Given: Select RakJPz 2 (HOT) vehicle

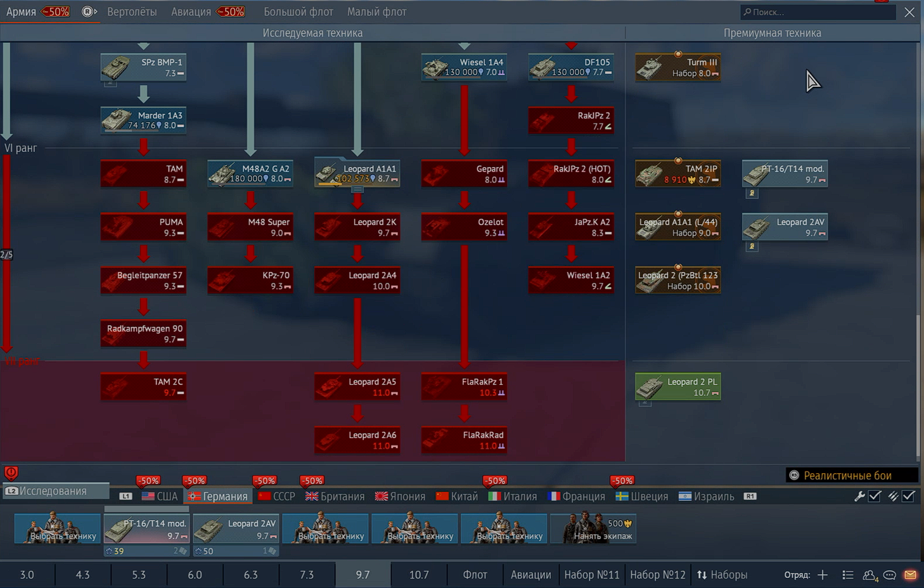Looking at the screenshot, I should coord(571,174).
